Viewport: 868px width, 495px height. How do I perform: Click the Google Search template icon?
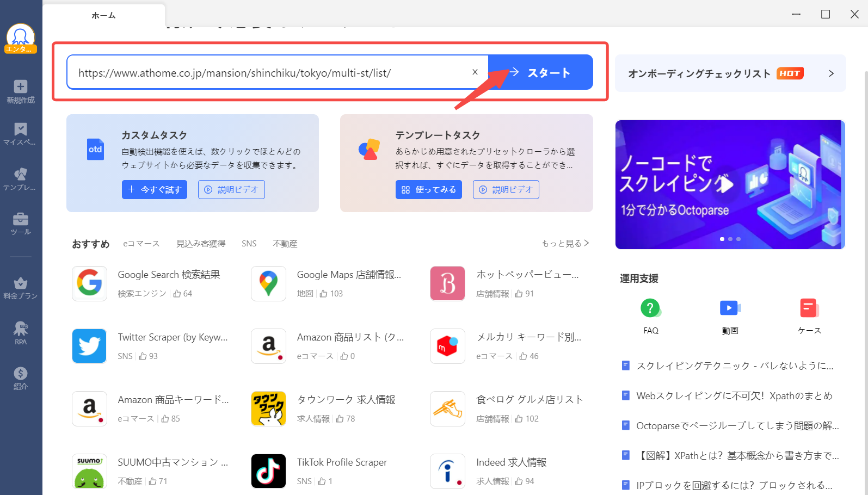coord(89,283)
